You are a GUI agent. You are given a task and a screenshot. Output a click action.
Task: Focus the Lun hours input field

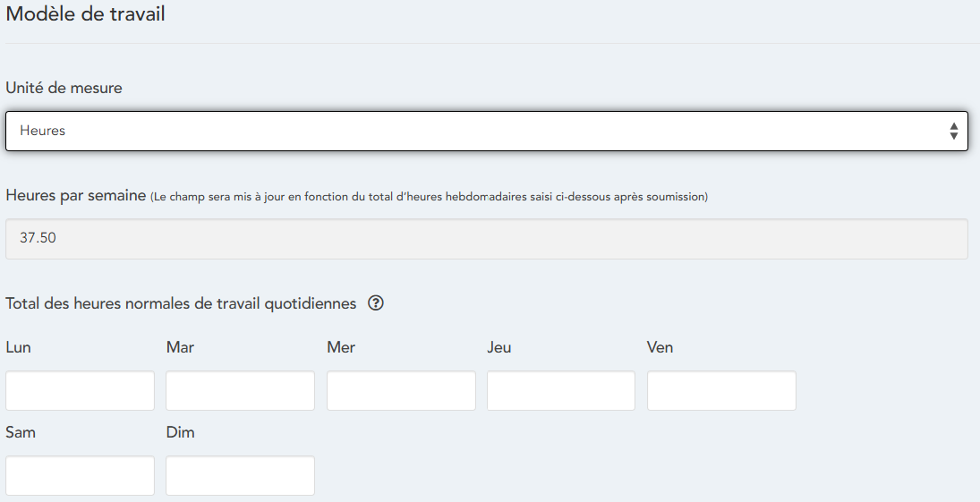coord(80,391)
